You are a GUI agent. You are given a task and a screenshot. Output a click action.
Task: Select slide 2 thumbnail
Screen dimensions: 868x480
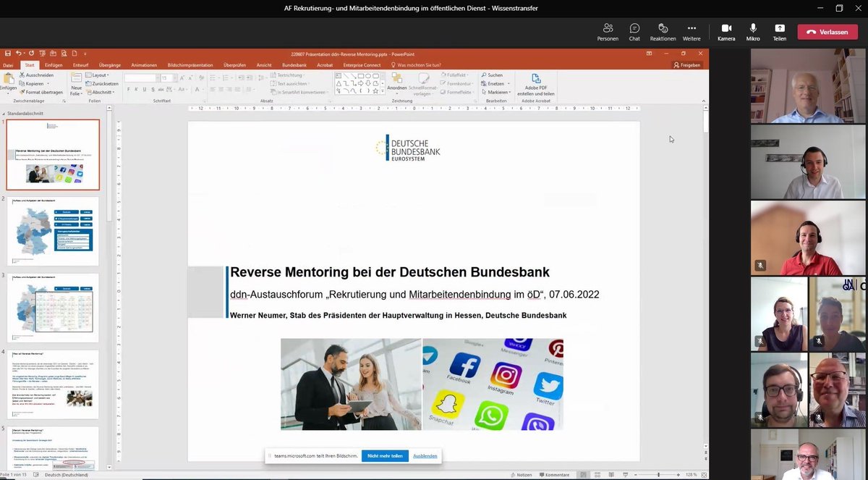click(x=54, y=231)
